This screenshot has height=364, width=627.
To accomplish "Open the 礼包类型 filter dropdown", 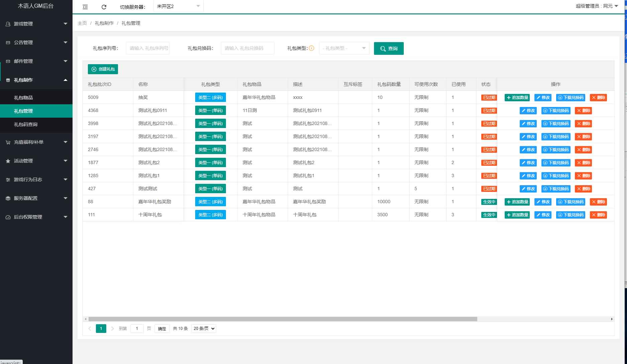I will [344, 48].
